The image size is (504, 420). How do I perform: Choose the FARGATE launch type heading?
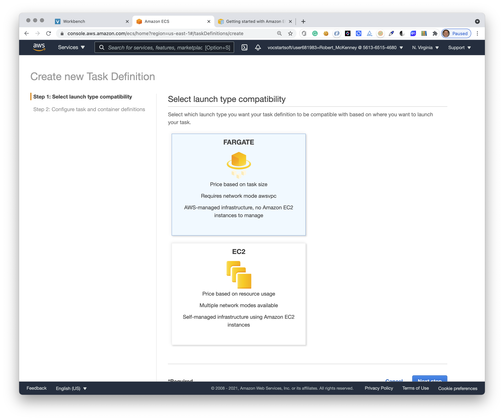[239, 142]
